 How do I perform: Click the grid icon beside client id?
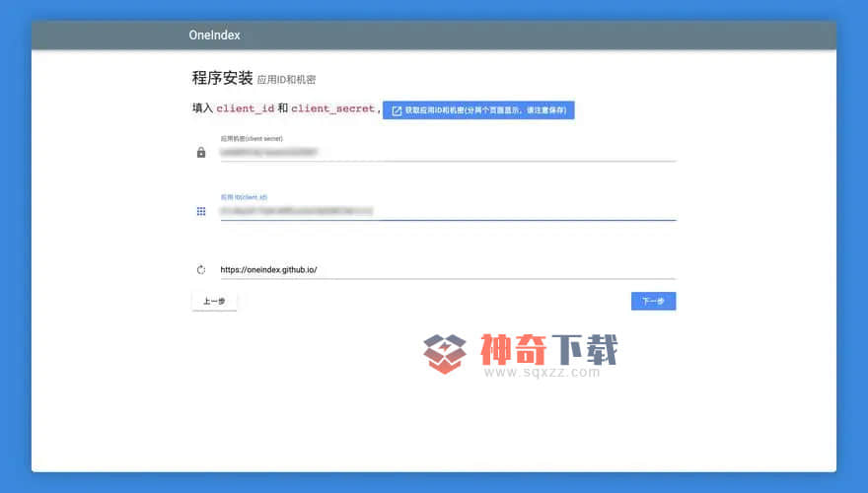point(201,211)
